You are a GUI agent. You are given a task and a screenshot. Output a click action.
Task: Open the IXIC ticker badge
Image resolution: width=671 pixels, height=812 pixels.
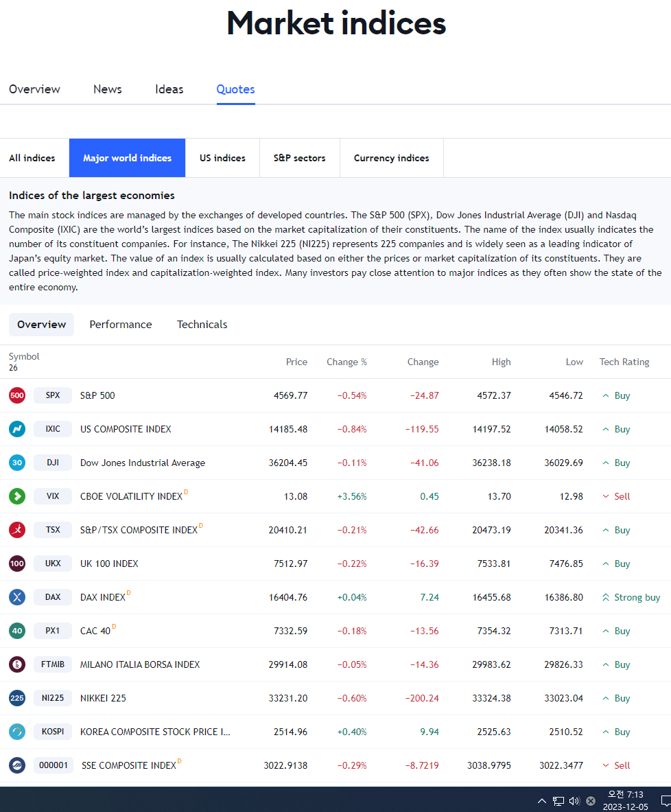tap(53, 429)
